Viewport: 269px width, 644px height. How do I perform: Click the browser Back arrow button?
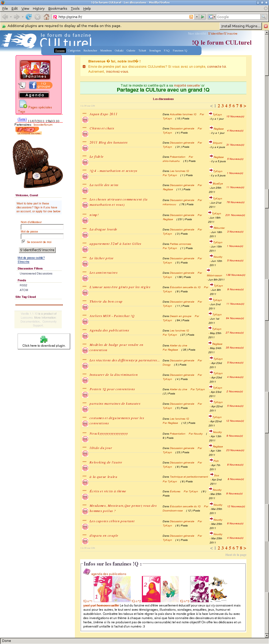click(x=5, y=17)
